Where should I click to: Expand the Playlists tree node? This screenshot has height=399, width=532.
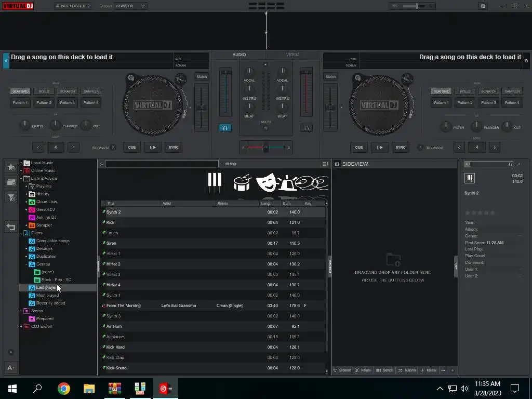tap(26, 187)
